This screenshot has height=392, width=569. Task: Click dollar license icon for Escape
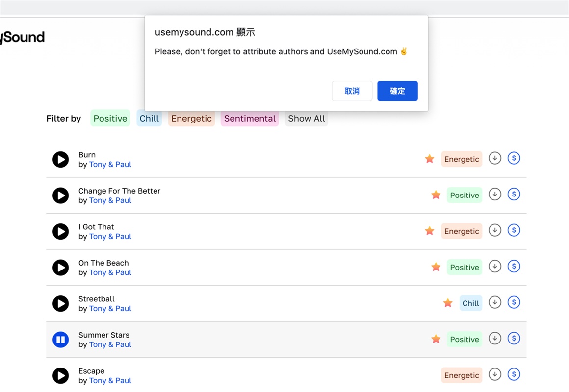pos(514,375)
